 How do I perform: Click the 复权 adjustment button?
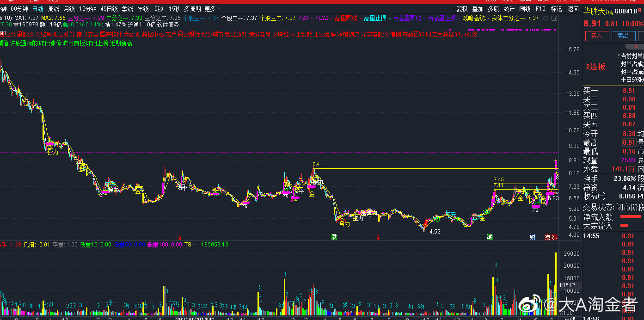tap(462, 9)
